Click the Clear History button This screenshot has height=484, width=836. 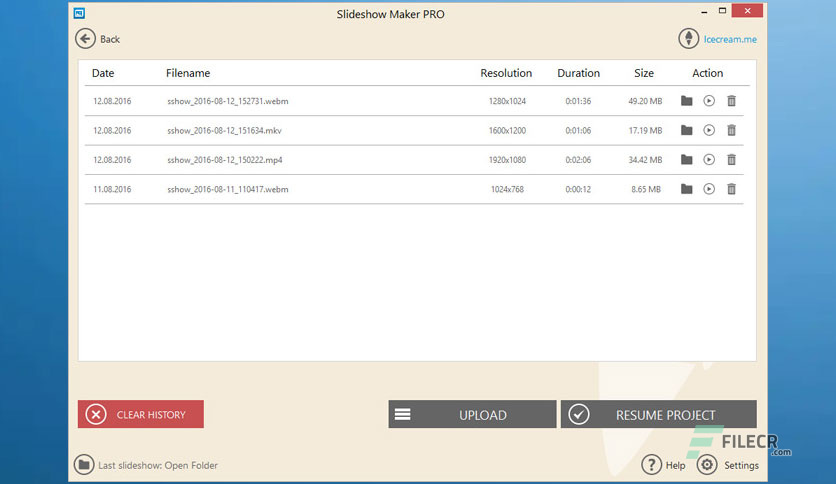141,414
